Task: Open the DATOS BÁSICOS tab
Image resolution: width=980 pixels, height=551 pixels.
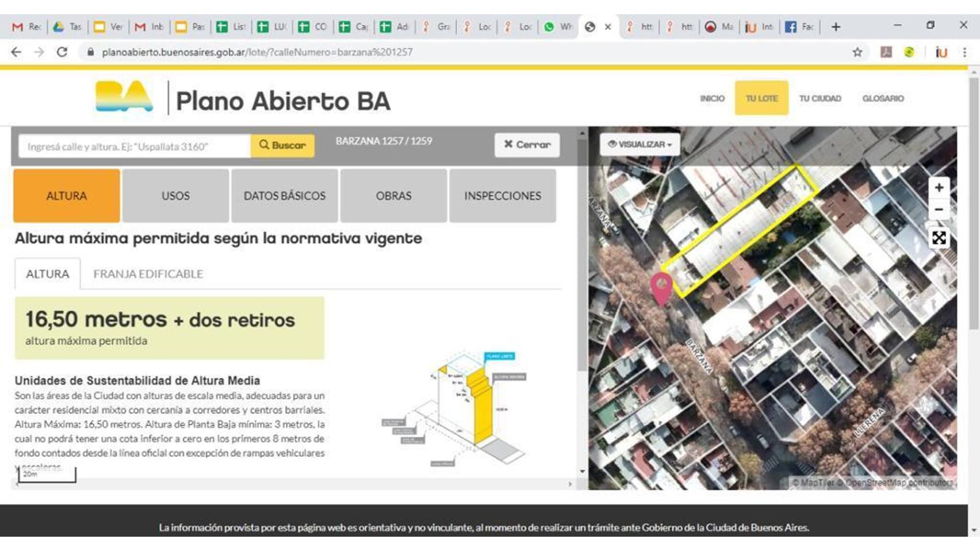Action: pyautogui.click(x=285, y=196)
